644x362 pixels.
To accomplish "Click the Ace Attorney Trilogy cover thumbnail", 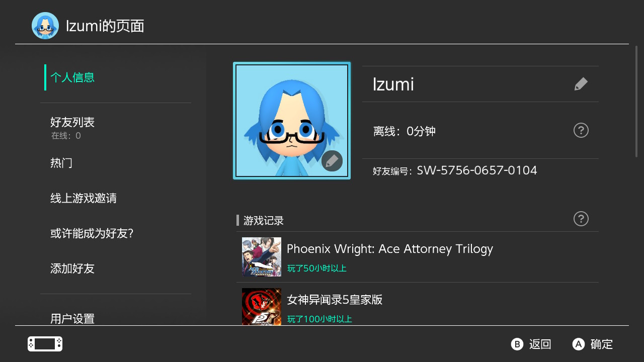I will (x=262, y=257).
